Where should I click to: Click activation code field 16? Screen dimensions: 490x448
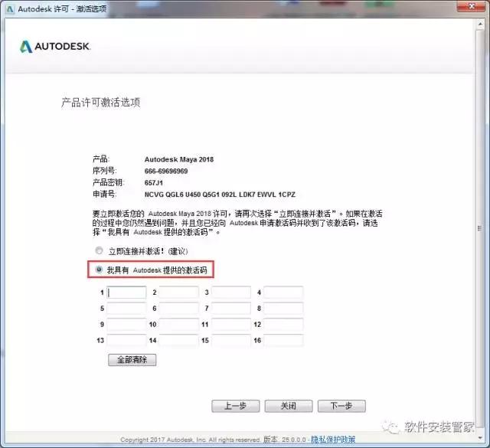pos(283,340)
